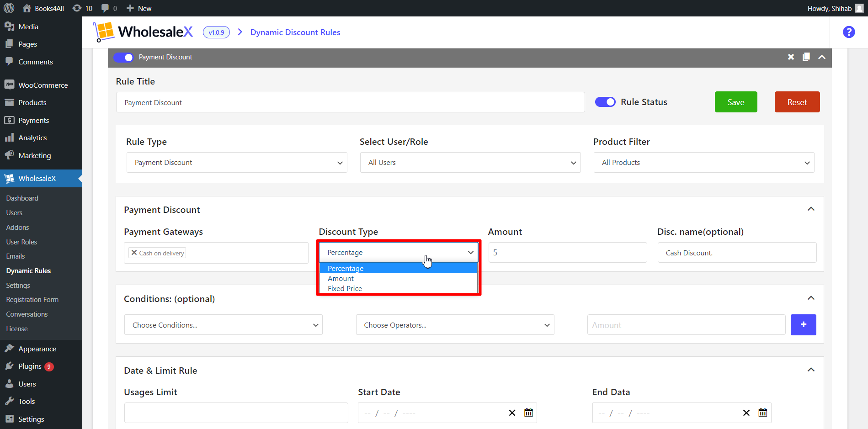Select Fixed Price from the dropdown list
Viewport: 868px width, 429px height.
tap(399, 288)
